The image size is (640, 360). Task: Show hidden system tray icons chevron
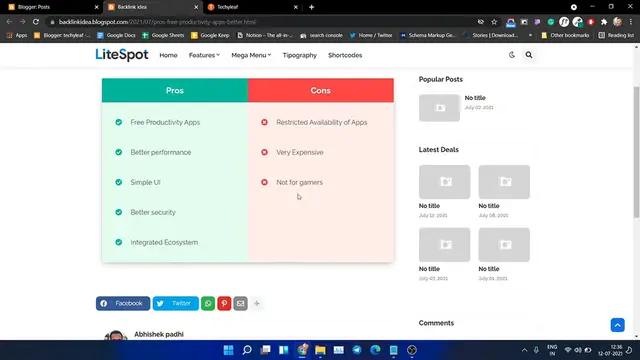coord(524,350)
